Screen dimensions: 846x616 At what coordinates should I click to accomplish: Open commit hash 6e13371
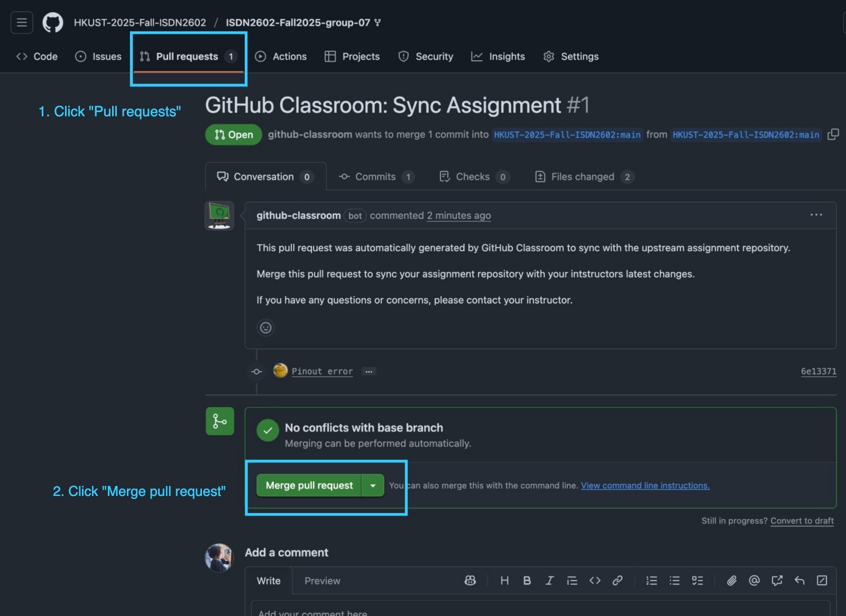coord(818,371)
